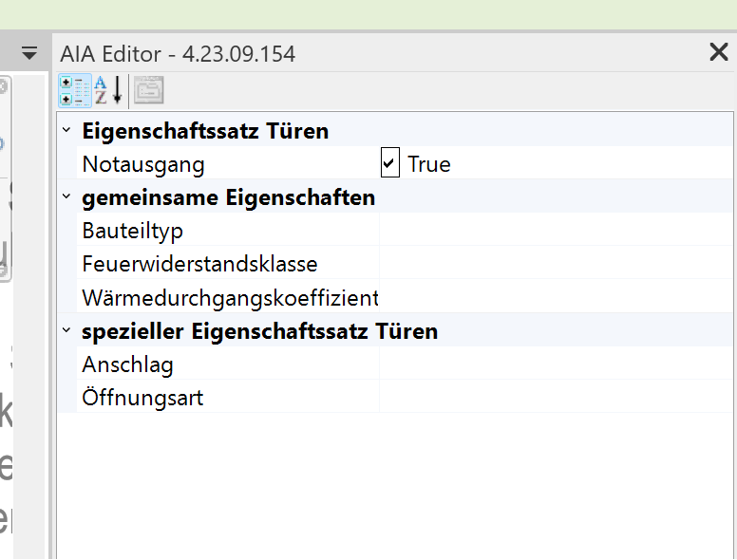Click the Wärmedurchgangskoeffizient value field
This screenshot has height=560, width=737.
point(556,298)
